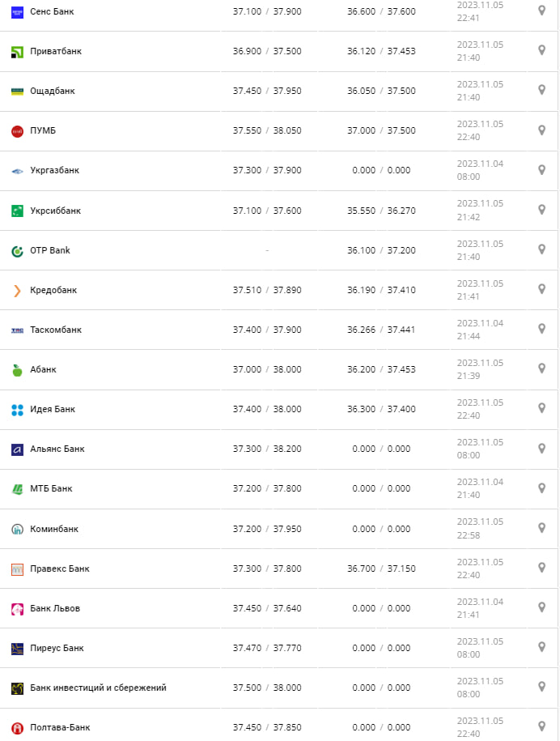The image size is (560, 741).
Task: Click Коминбанк rate 37.200 / 37.950
Action: click(x=267, y=529)
